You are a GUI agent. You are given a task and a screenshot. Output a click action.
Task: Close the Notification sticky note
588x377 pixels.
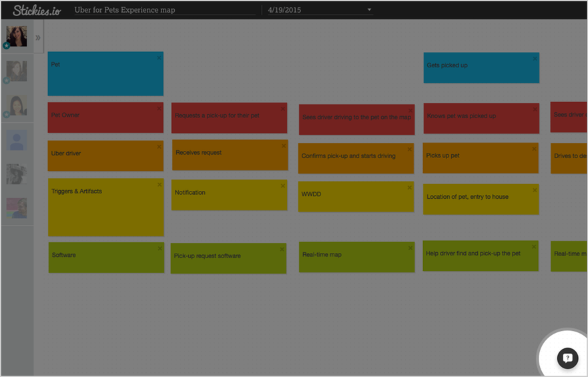coord(283,186)
